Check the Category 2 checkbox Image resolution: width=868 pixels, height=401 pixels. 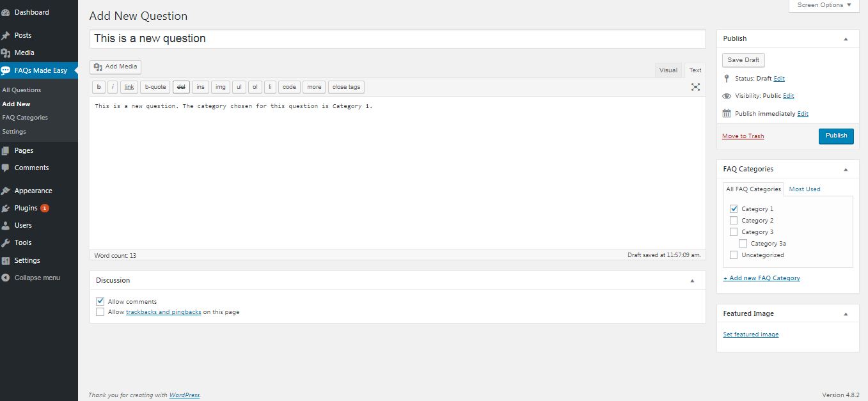(734, 220)
